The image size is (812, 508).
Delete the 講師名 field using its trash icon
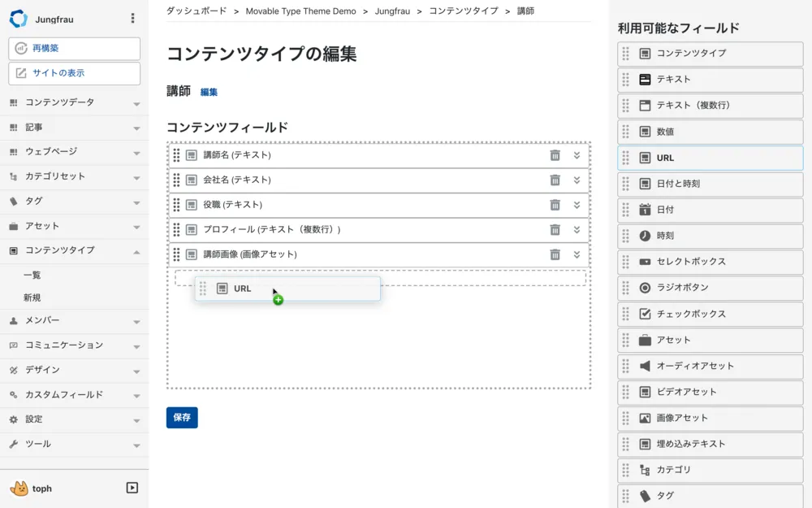(x=555, y=157)
